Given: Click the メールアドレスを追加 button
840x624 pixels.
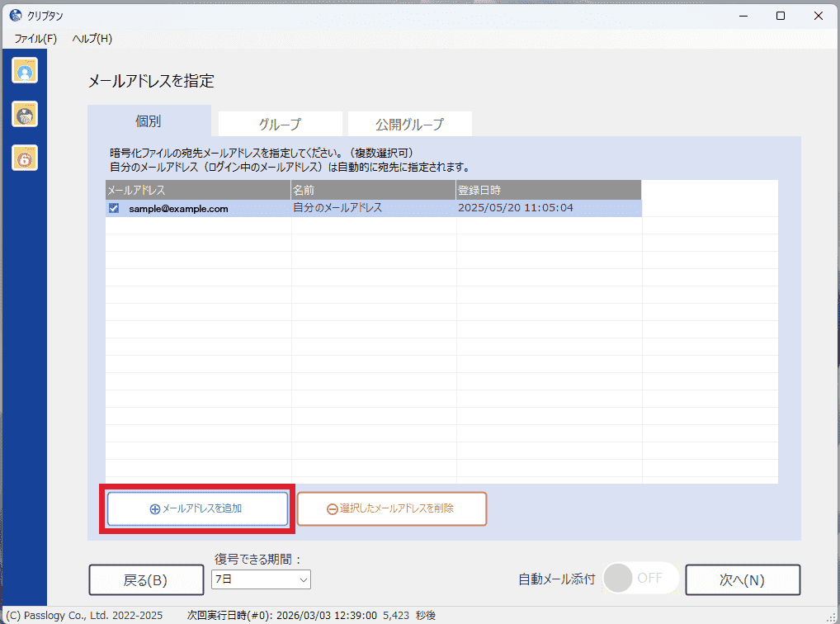Looking at the screenshot, I should point(197,509).
